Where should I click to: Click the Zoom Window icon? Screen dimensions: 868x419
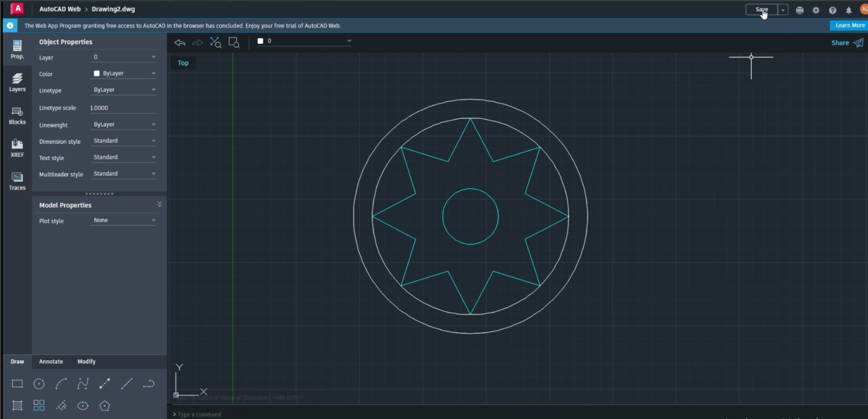[x=234, y=43]
